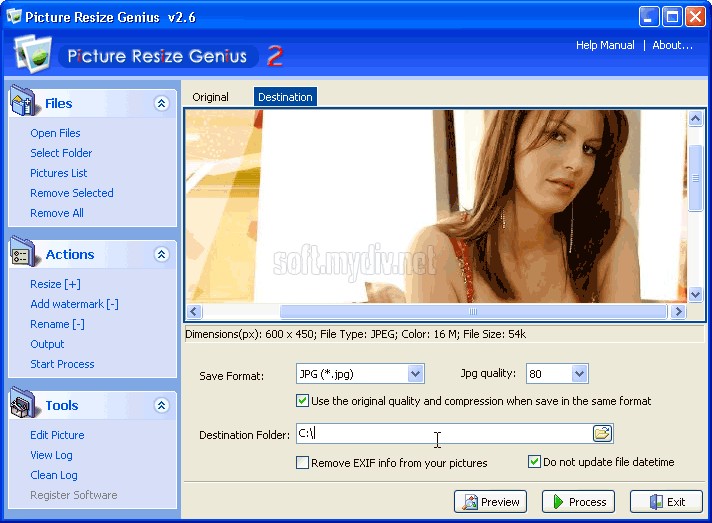This screenshot has height=523, width=712.
Task: Click the vertical scrollbar thumb
Action: [695, 178]
